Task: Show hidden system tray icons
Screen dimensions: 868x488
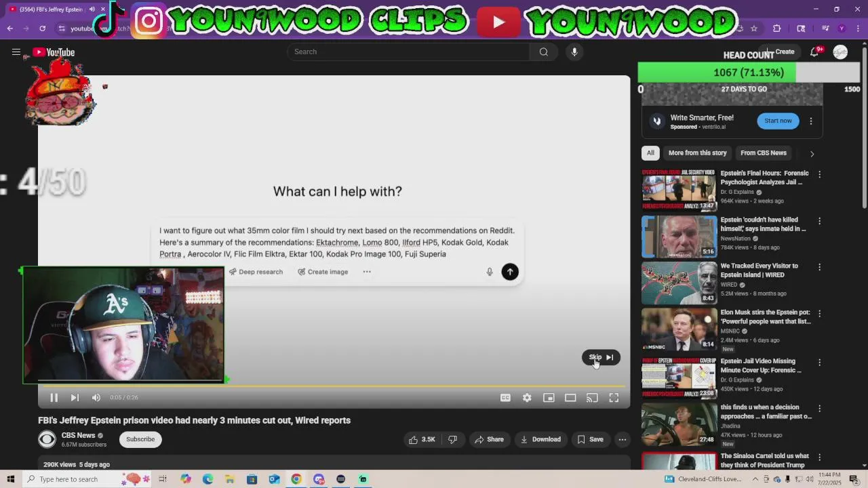Action: click(x=755, y=479)
